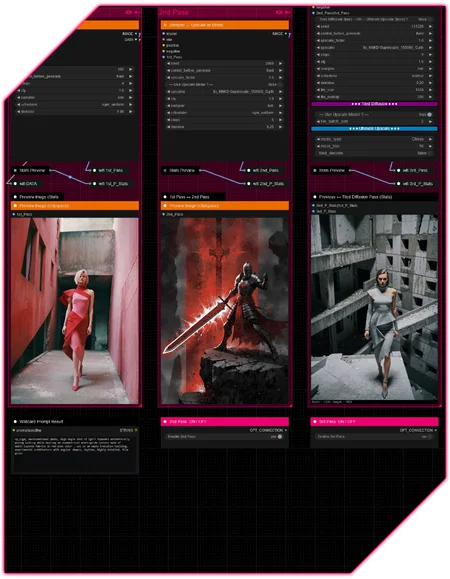Open the scheduler normal dropdown in the 3rd pass node
The width and height of the screenshot is (450, 579).
coord(374,76)
